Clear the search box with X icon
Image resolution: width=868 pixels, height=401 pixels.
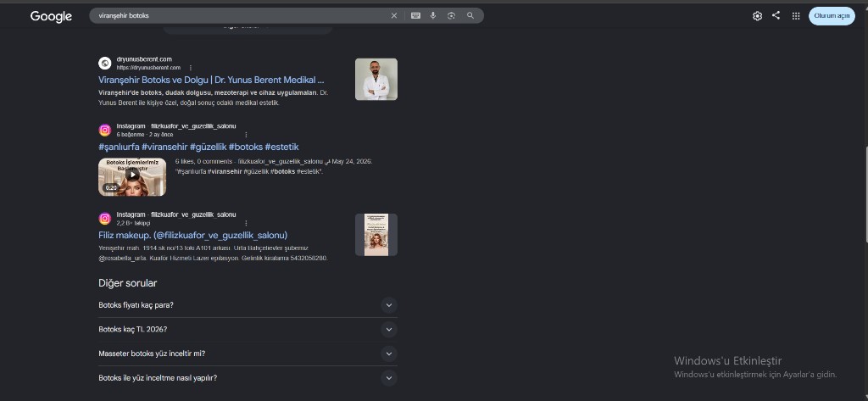(394, 15)
